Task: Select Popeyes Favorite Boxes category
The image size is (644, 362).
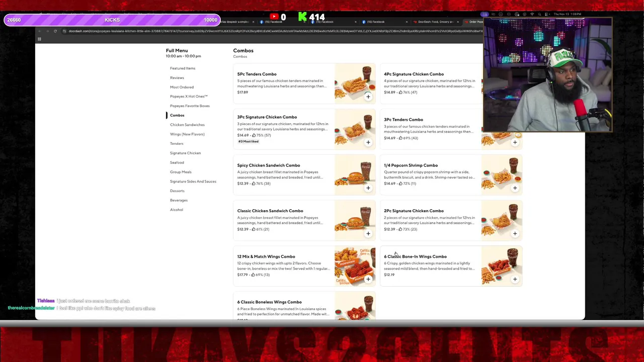Action: pos(190,106)
